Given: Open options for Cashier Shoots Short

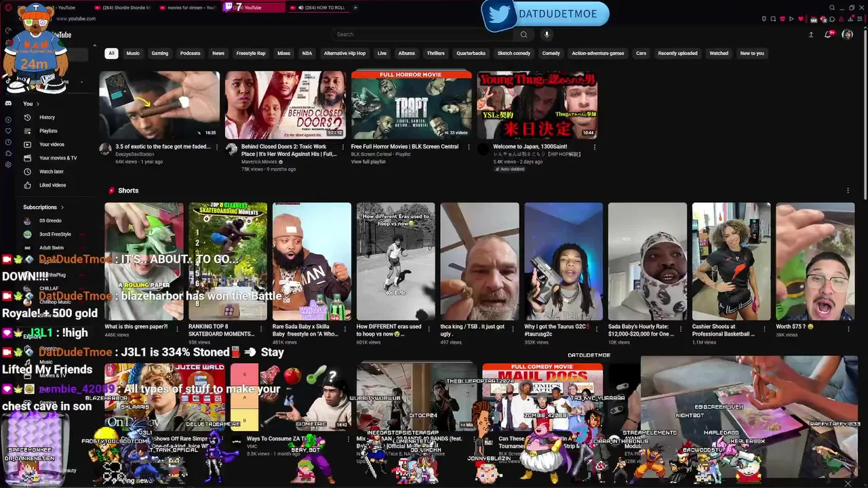Looking at the screenshot, I should 764,328.
